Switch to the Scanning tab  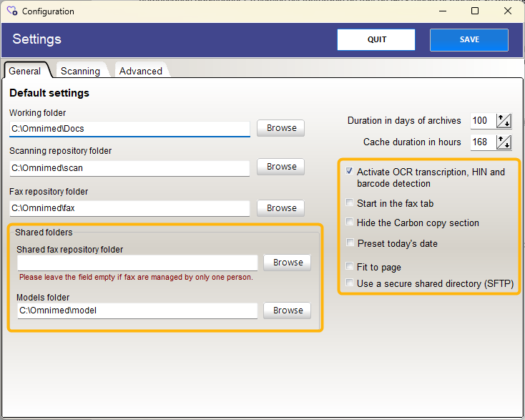click(80, 71)
